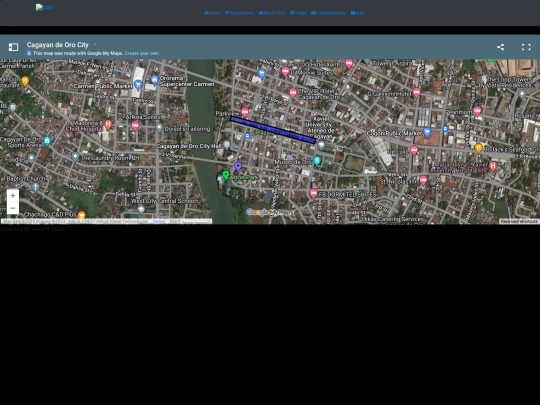Screen dimensions: 540x405
Task: Click the orange restaurant pin near Carmel Parish
Action: click(x=25, y=81)
